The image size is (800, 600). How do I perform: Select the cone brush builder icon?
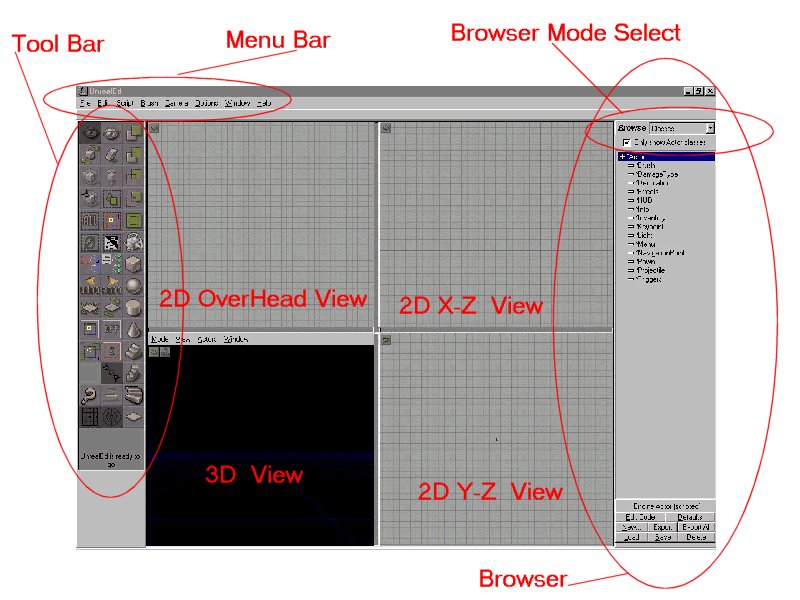(134, 330)
